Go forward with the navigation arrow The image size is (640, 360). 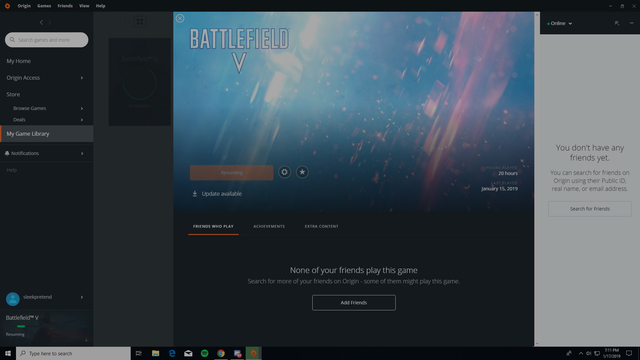click(x=49, y=22)
